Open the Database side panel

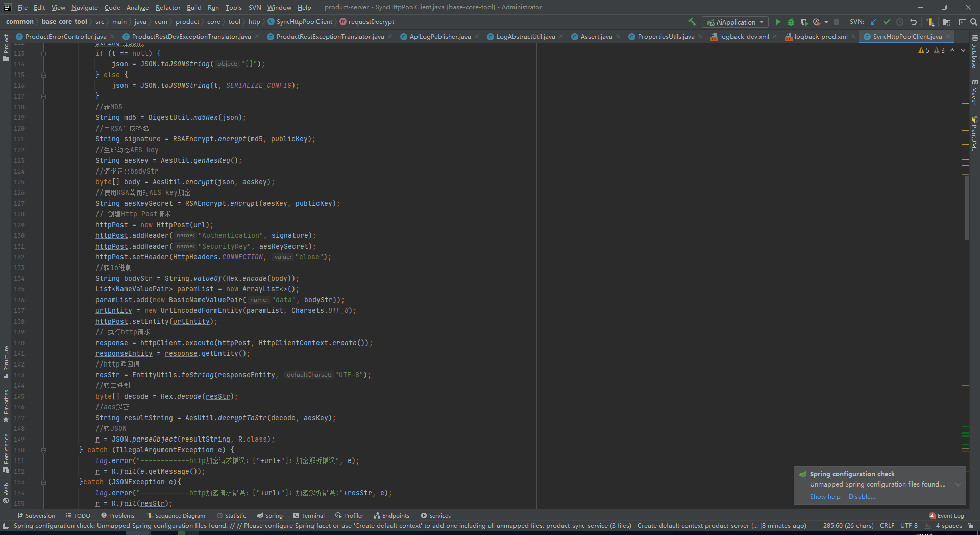point(974,52)
